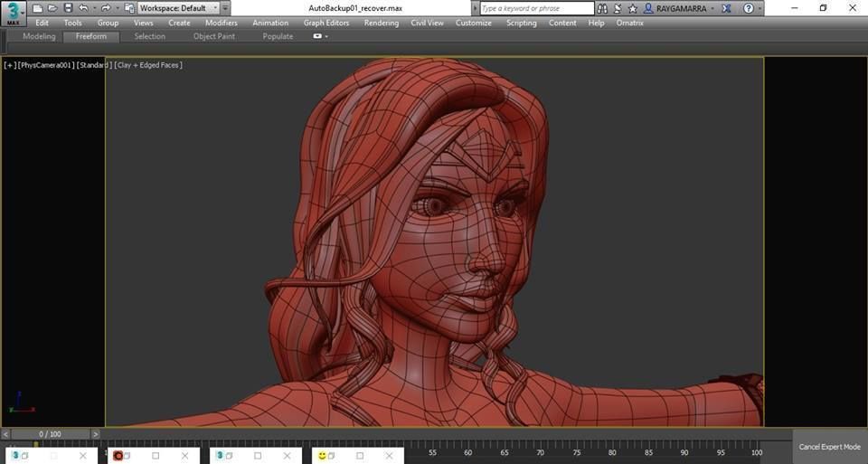Open the dropdown arrow beside the Help icon
Image resolution: width=868 pixels, height=464 pixels.
click(759, 8)
